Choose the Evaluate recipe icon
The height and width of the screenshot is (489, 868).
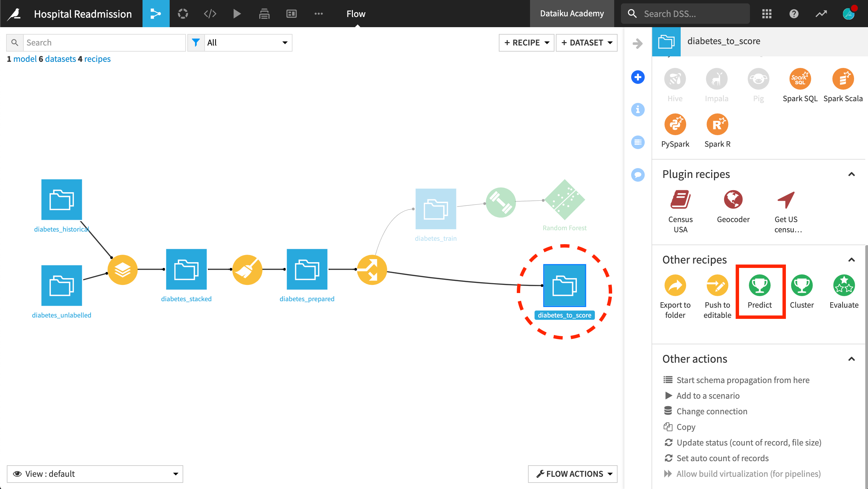coord(844,286)
